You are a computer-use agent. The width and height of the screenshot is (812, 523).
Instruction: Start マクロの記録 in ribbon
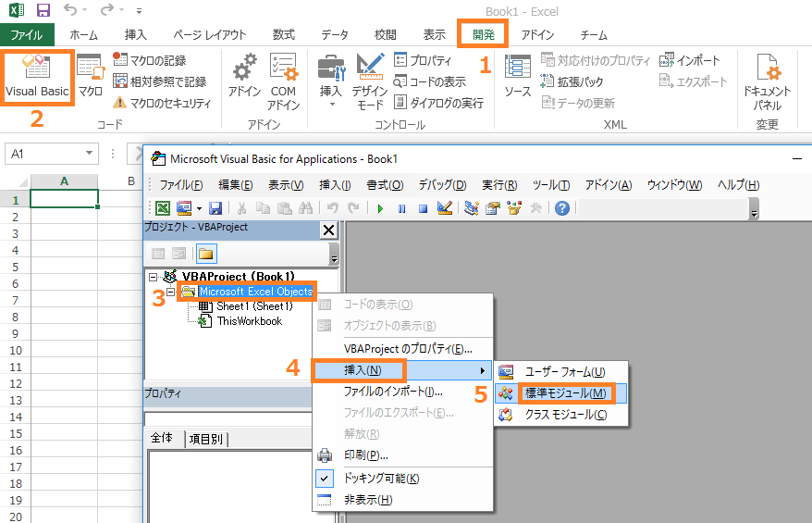coord(150,60)
